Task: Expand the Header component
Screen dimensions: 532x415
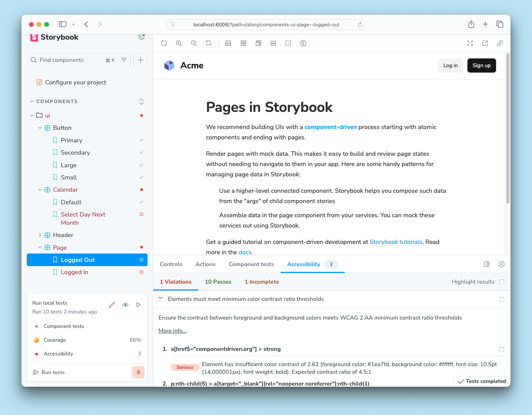Action: (x=40, y=235)
